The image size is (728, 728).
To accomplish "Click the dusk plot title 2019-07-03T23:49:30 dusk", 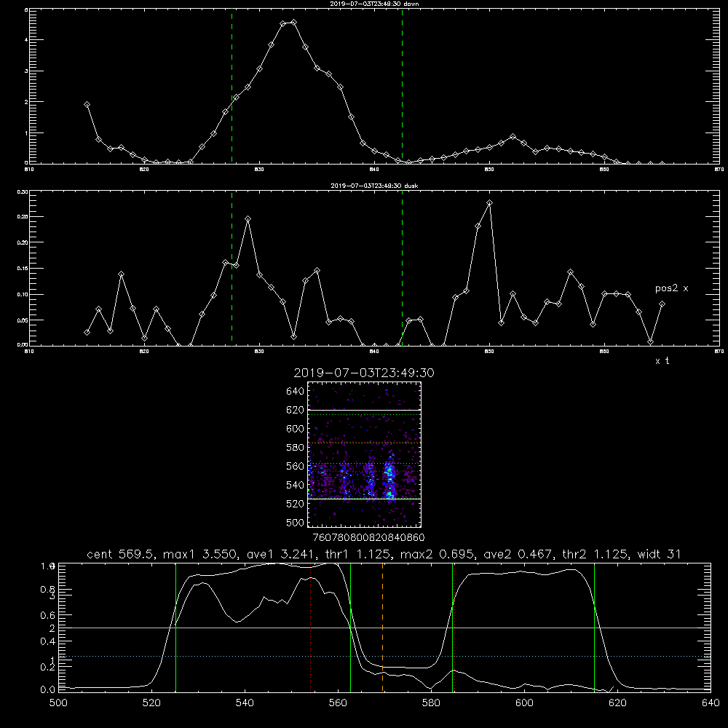I will click(x=374, y=186).
